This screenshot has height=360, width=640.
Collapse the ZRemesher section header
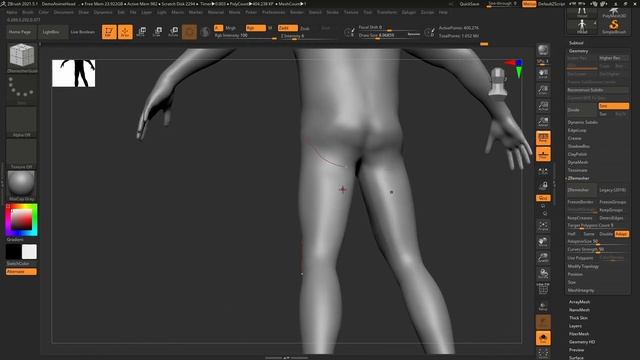tap(578, 178)
